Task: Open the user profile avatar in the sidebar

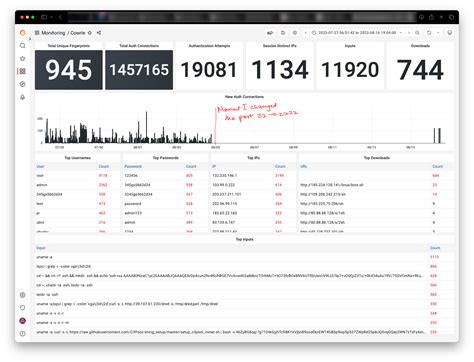Action: pyautogui.click(x=22, y=321)
